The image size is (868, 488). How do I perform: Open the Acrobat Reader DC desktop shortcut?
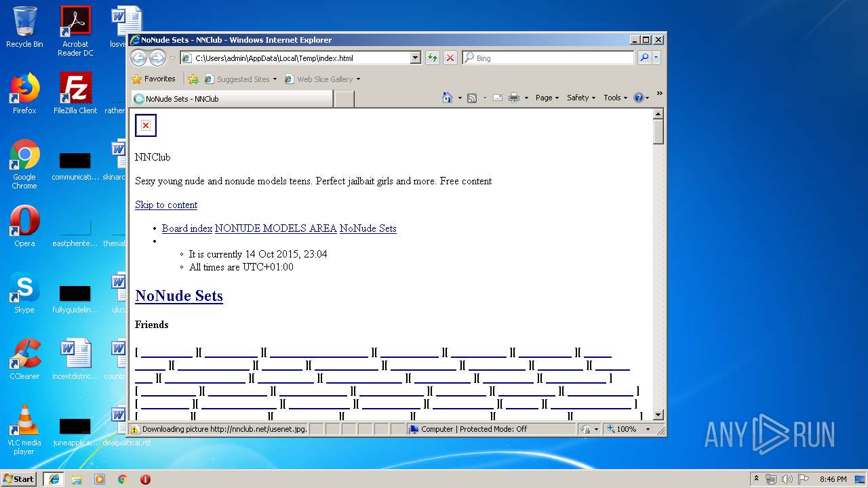[75, 31]
